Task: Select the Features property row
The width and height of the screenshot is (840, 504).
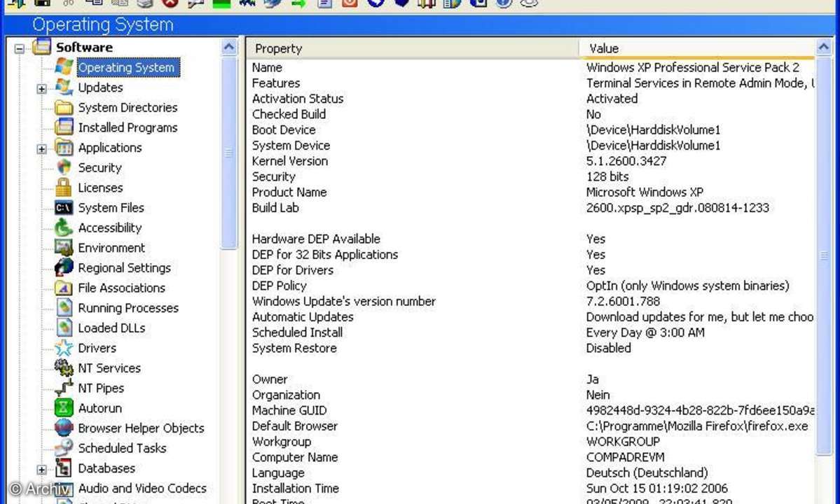Action: 530,83
